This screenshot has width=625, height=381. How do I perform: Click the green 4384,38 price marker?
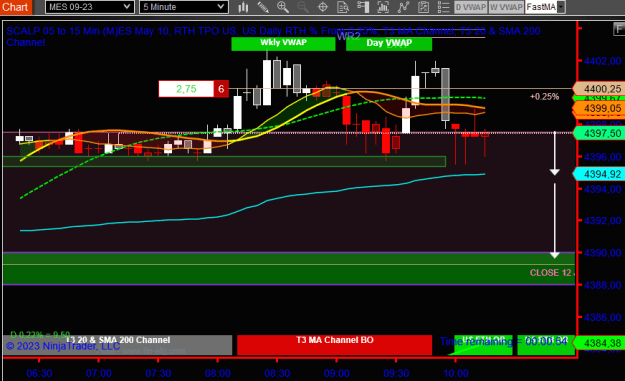coord(599,343)
